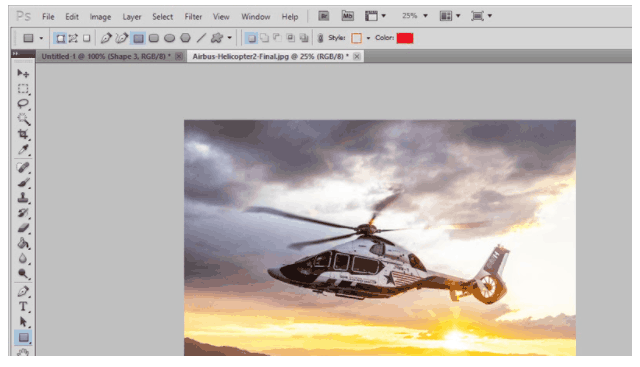Select the Crop tool
The width and height of the screenshot is (640, 367).
23,134
